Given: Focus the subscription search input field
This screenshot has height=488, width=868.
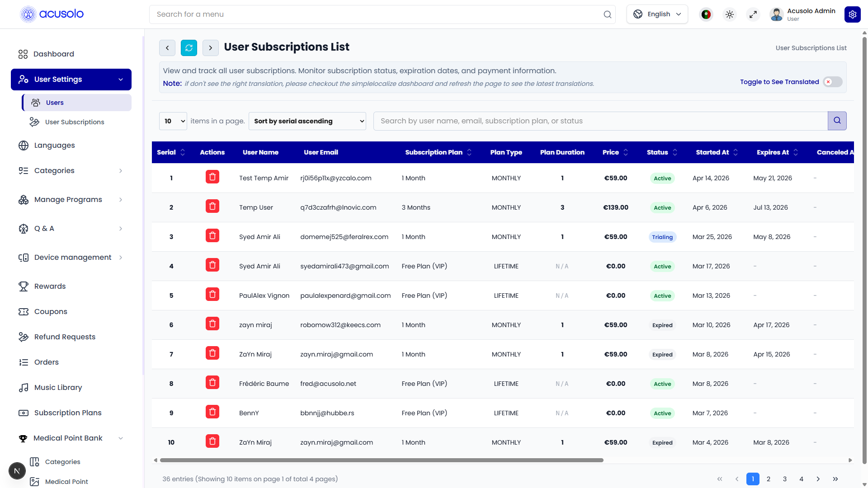Looking at the screenshot, I should [600, 121].
